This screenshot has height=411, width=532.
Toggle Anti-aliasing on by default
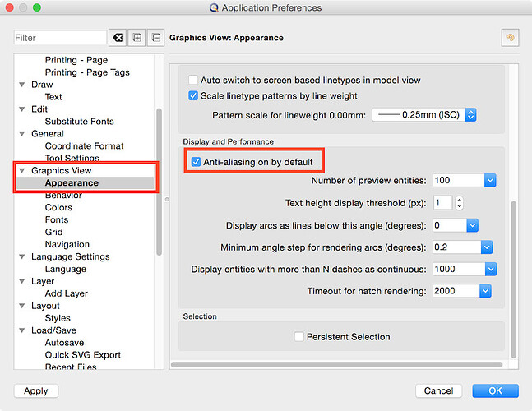point(196,162)
